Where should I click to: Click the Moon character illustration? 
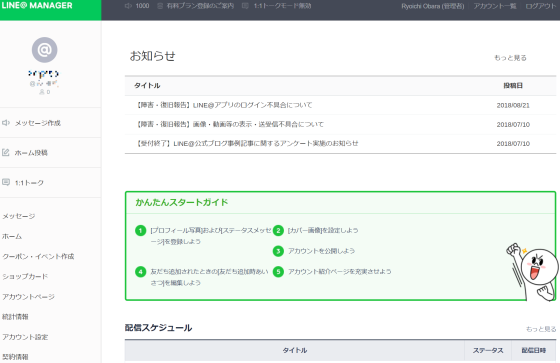point(533,272)
